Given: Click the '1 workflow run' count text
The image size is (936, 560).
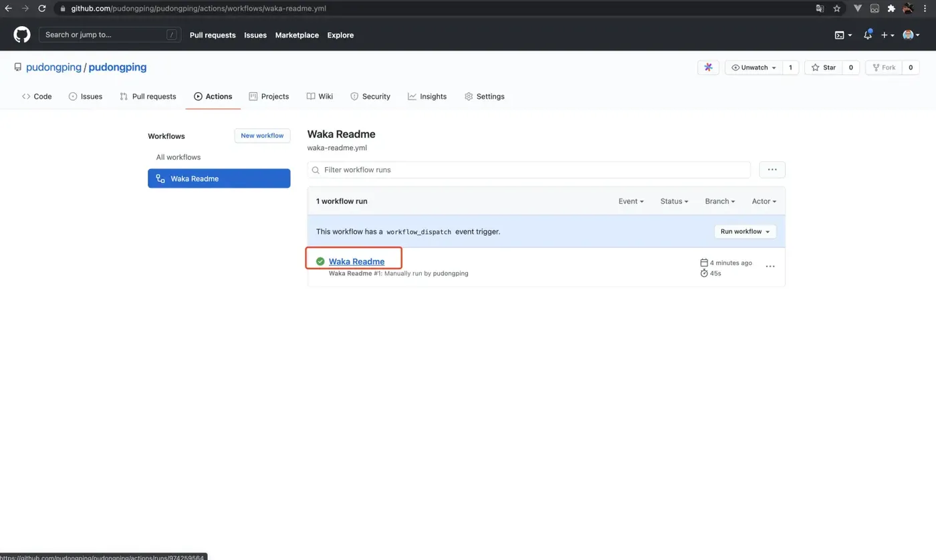Looking at the screenshot, I should pos(342,201).
